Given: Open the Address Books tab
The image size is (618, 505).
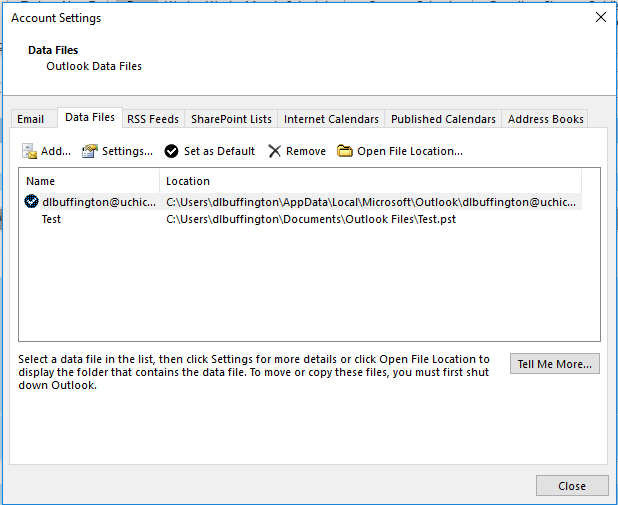Looking at the screenshot, I should (545, 119).
